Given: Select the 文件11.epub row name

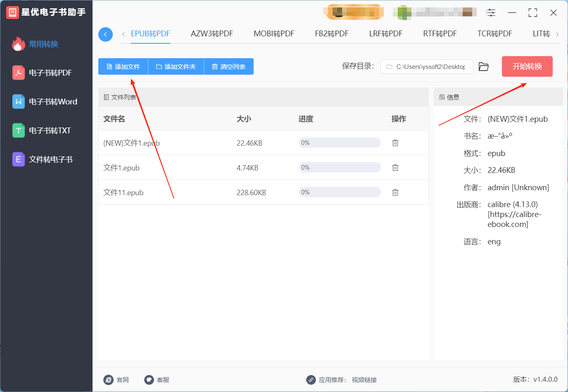Looking at the screenshot, I should (x=123, y=193).
